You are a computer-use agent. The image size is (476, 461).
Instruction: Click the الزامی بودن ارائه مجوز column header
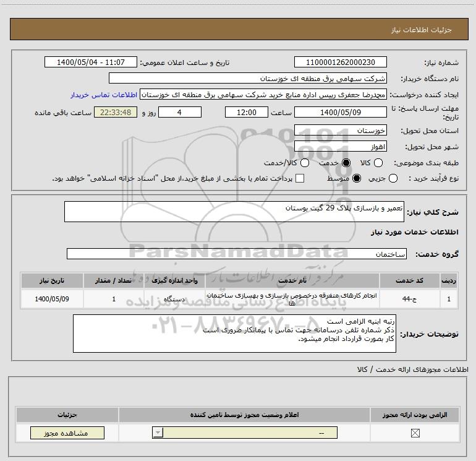[x=415, y=415]
